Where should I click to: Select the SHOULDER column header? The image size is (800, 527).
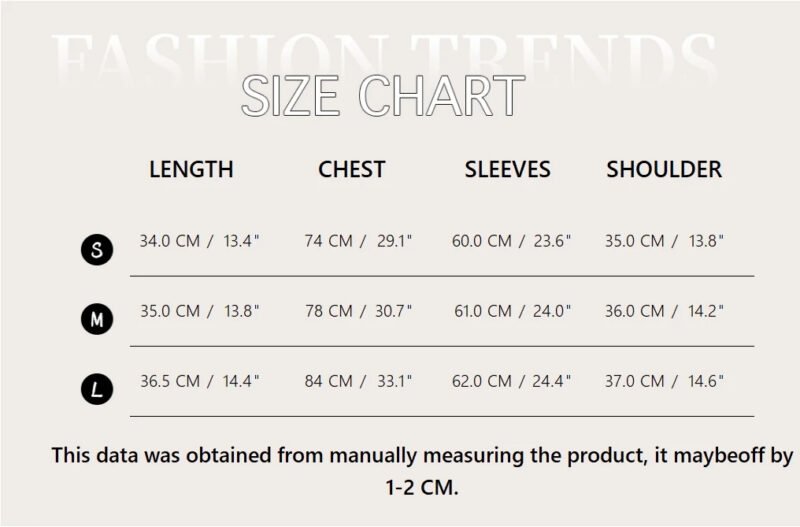(x=664, y=169)
